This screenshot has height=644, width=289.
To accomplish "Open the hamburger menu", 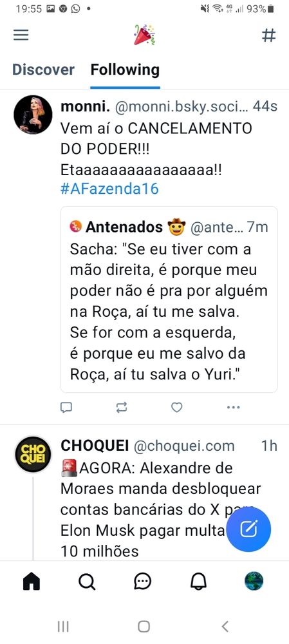I will (21, 35).
